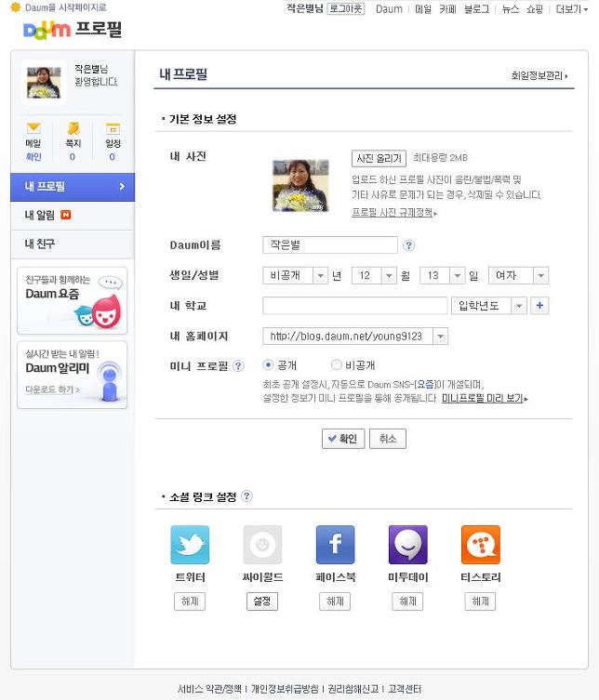Click the Daum link in top navigation
This screenshot has width=599, height=700.
[389, 9]
